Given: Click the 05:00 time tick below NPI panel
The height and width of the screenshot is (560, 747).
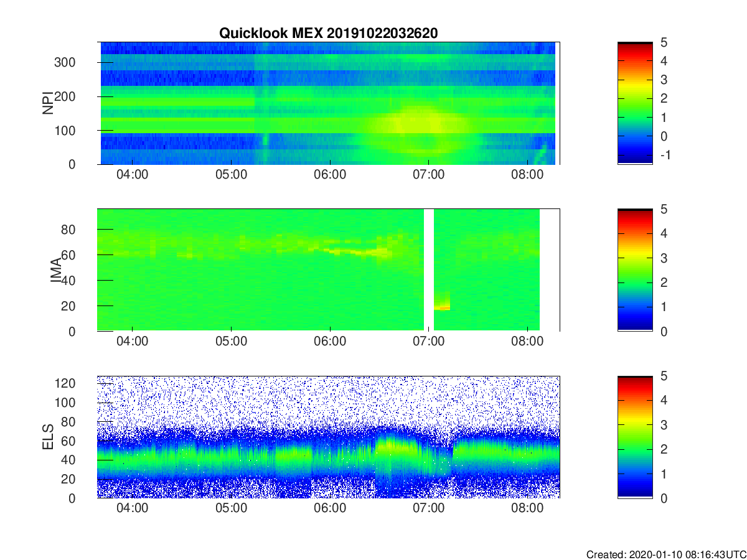Looking at the screenshot, I should click(232, 174).
